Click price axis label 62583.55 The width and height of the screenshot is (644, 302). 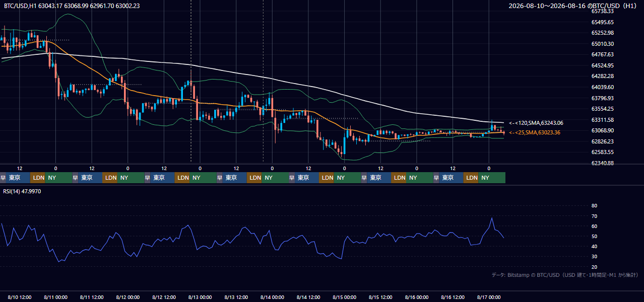pos(603,152)
